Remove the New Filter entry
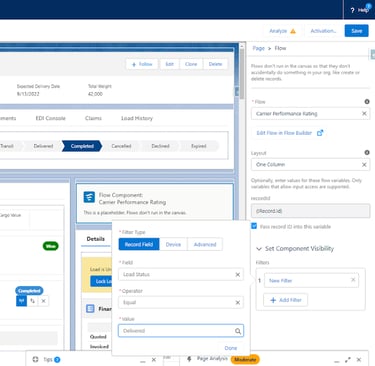Image resolution: width=375 pixels, height=366 pixels. click(353, 280)
